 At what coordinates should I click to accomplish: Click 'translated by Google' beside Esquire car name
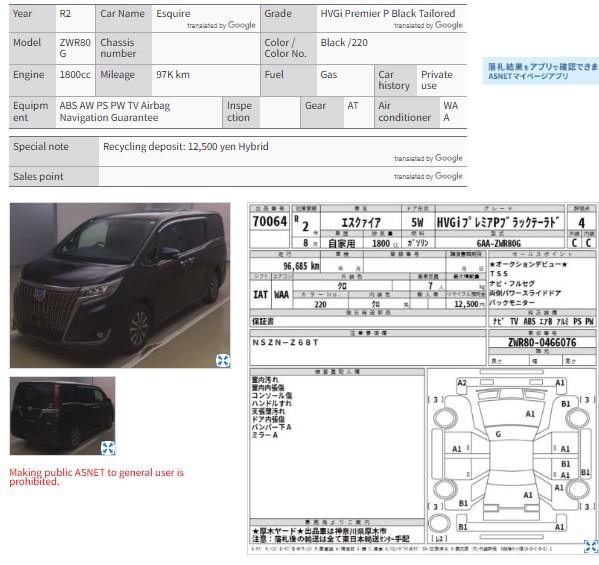[x=221, y=25]
